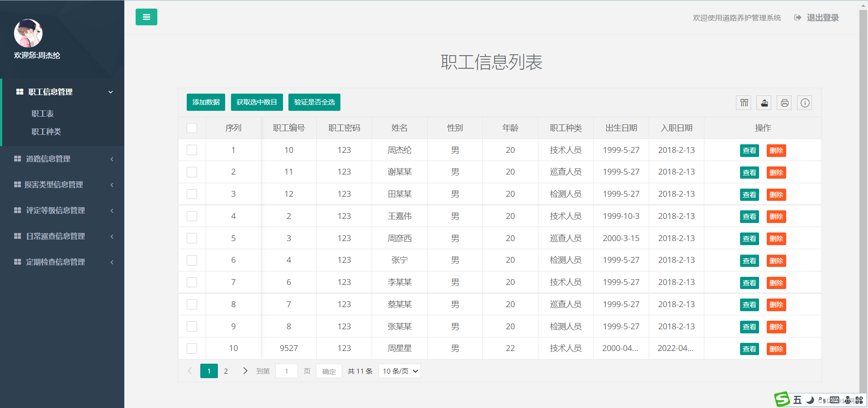Check the row for 周杰纶
Screen dimensions: 868x408
(192, 150)
